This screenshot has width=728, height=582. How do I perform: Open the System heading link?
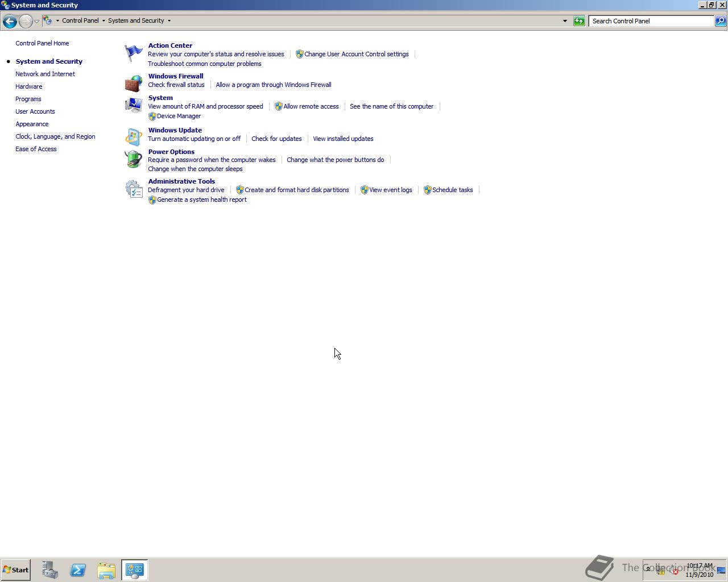point(160,98)
